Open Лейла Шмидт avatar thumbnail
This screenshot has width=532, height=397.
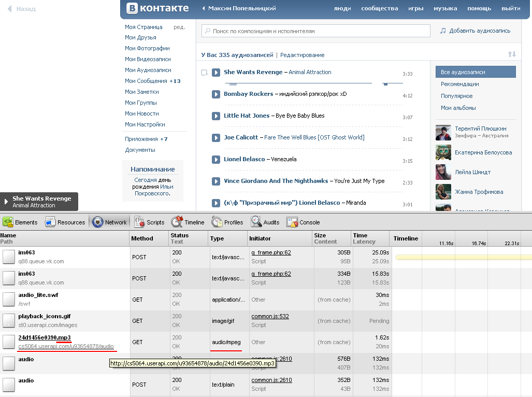[443, 172]
